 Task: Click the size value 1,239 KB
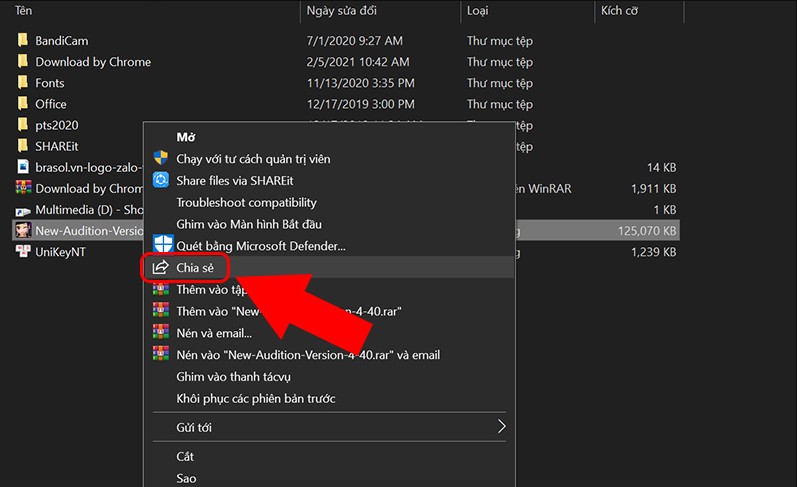pos(654,252)
